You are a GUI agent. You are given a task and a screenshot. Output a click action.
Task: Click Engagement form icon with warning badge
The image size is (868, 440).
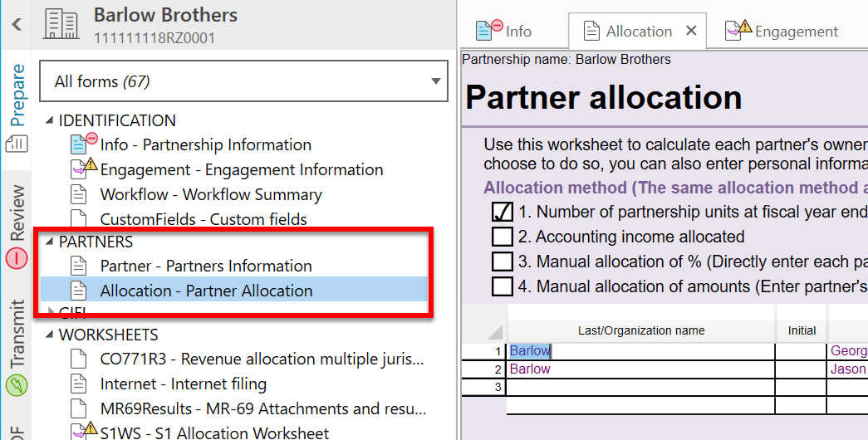click(84, 169)
